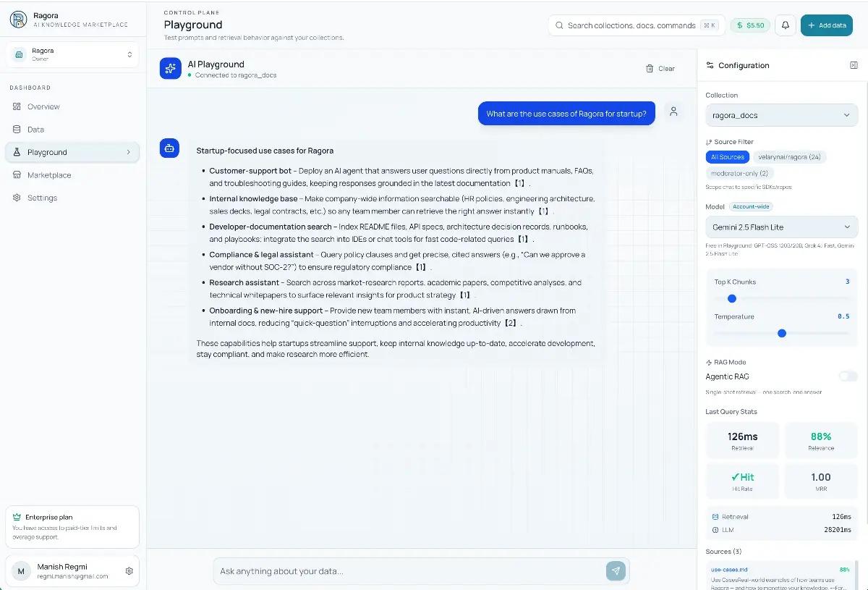This screenshot has height=590, width=868.
Task: Collapse the Configuration panel icon
Action: point(854,65)
